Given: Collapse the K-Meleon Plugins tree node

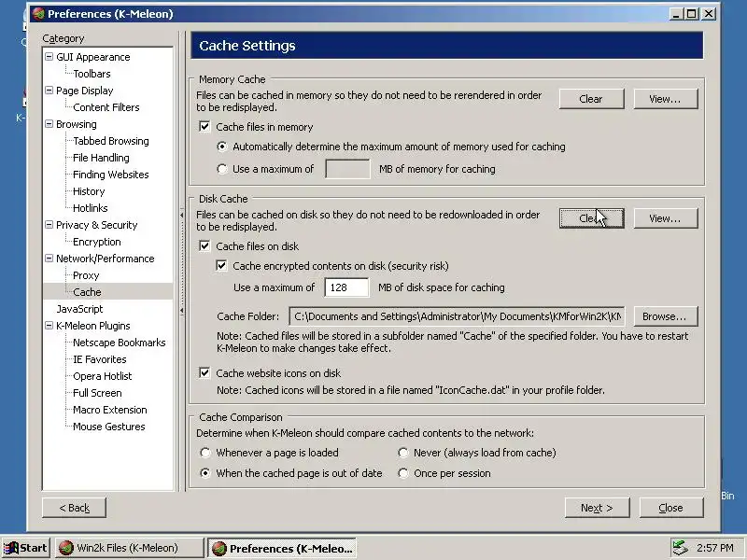Looking at the screenshot, I should tap(49, 326).
